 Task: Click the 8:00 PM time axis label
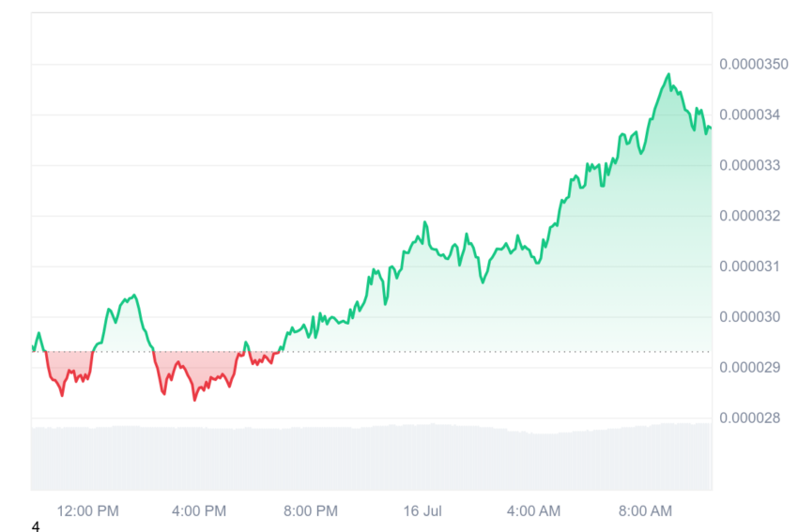[311, 510]
